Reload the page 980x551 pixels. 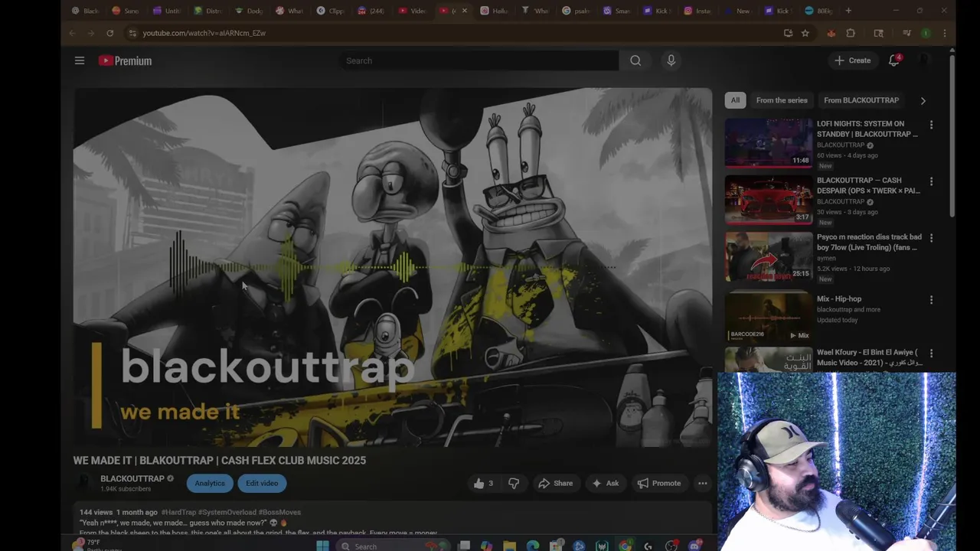pos(109,33)
